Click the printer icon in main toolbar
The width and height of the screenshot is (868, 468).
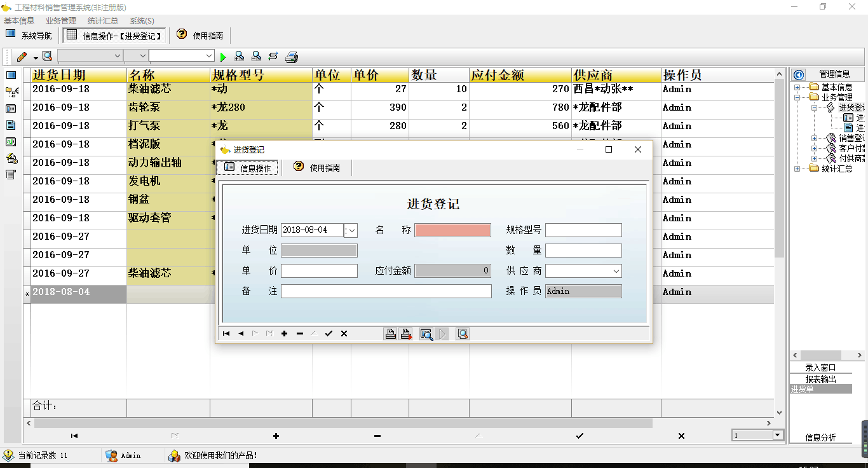[292, 57]
